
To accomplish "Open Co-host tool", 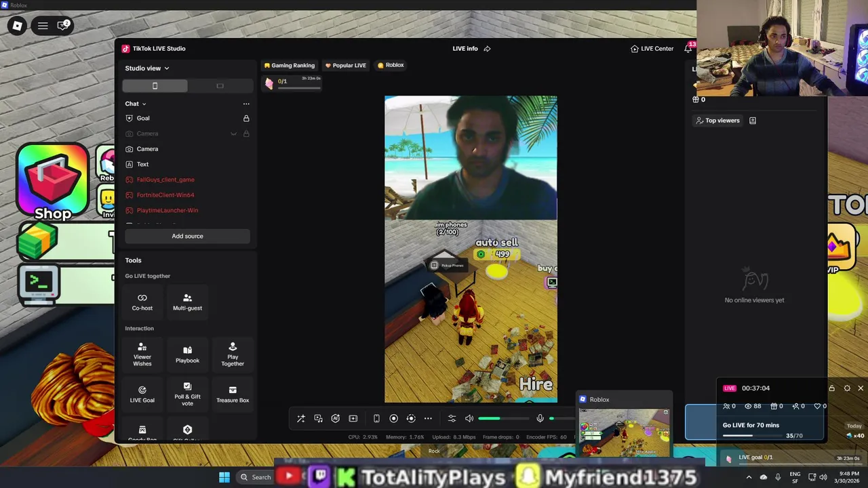I will click(x=142, y=302).
